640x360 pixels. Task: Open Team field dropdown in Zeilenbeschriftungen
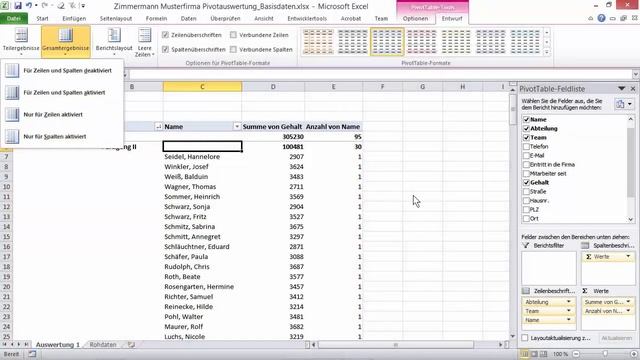pyautogui.click(x=569, y=311)
